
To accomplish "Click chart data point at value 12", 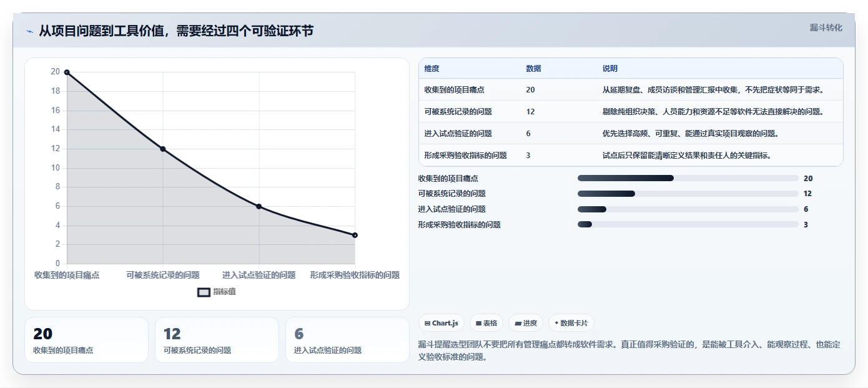I will [163, 149].
